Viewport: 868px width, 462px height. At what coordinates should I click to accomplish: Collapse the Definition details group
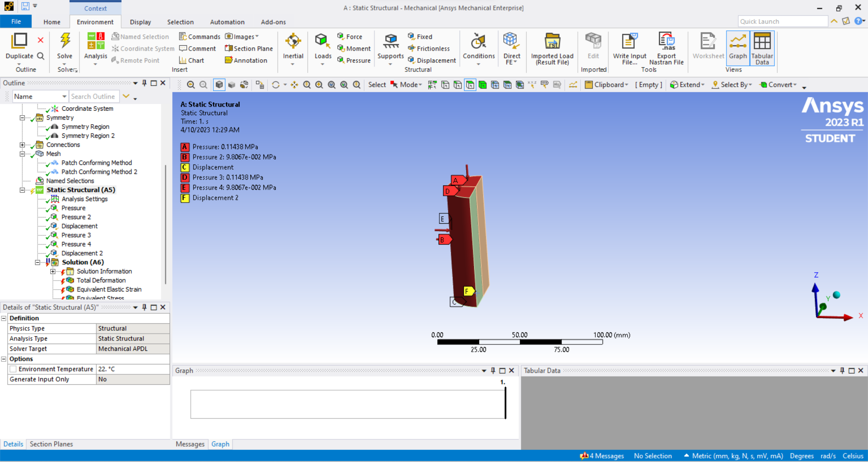(x=4, y=318)
